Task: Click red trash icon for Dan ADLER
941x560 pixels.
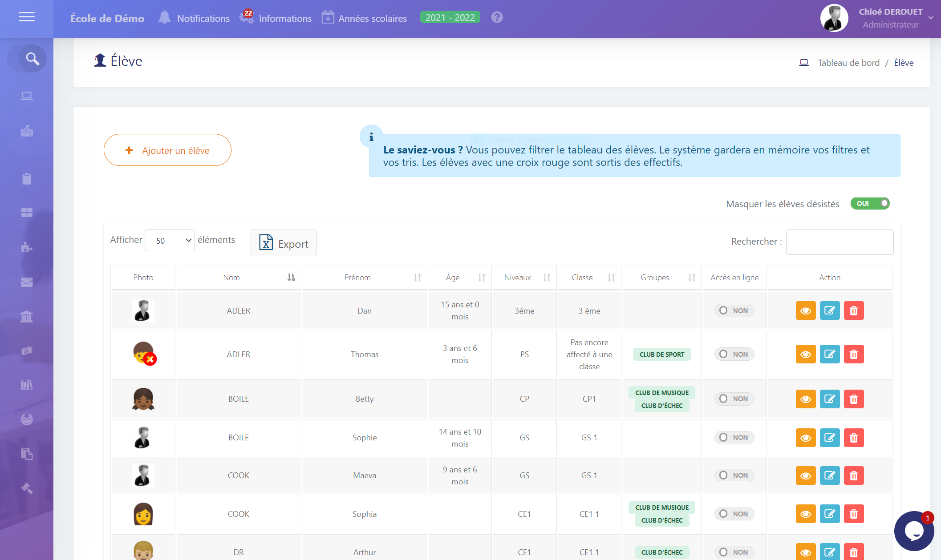Action: tap(853, 310)
